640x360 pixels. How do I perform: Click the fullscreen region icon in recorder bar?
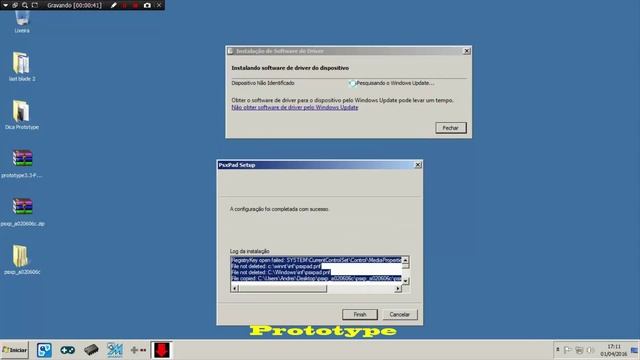click(35, 5)
